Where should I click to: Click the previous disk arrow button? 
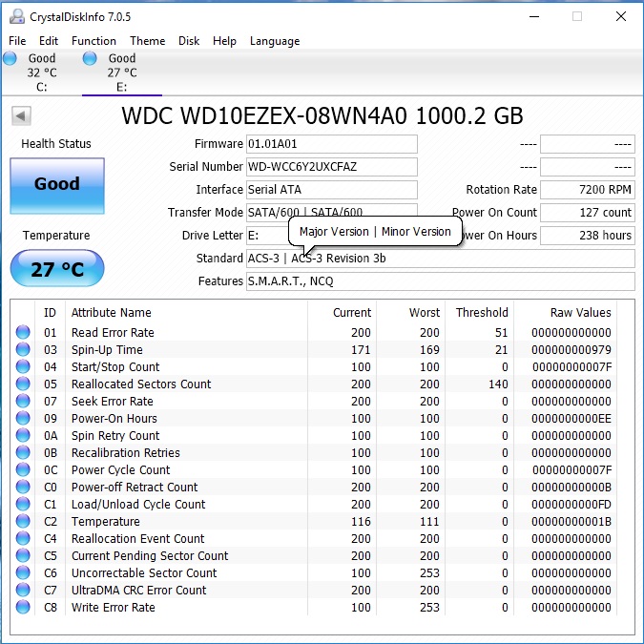click(21, 115)
